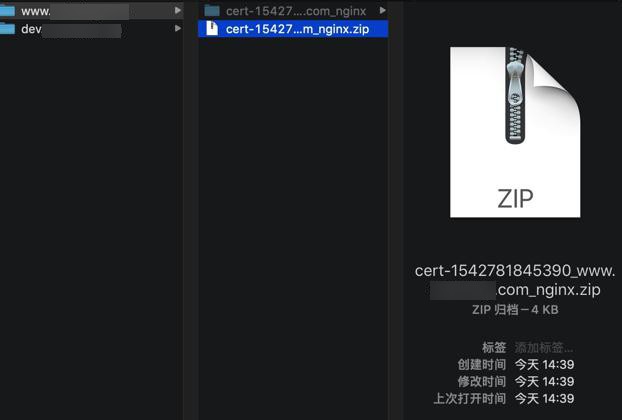622x420 pixels.
Task: Expand the www folder arrow
Action: click(x=178, y=10)
